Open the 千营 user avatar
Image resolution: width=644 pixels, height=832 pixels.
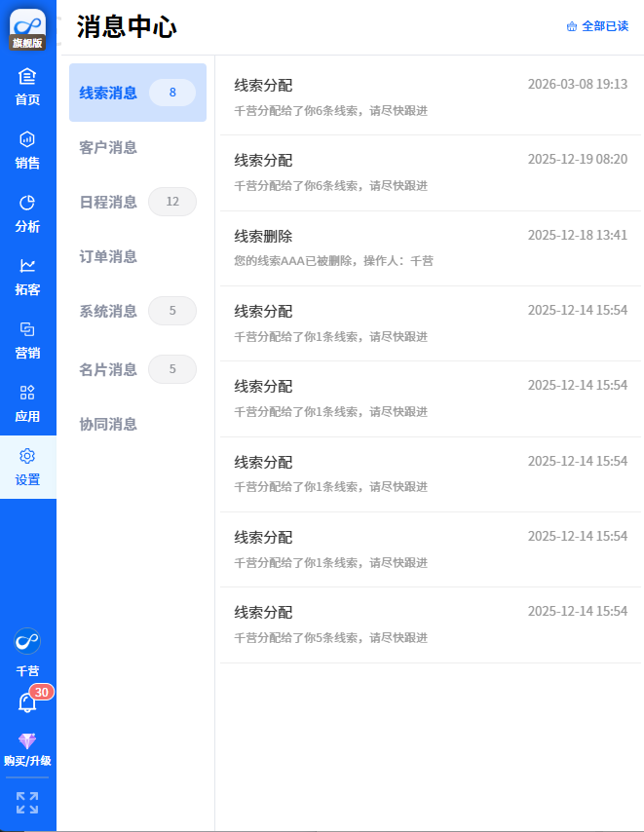pos(27,641)
